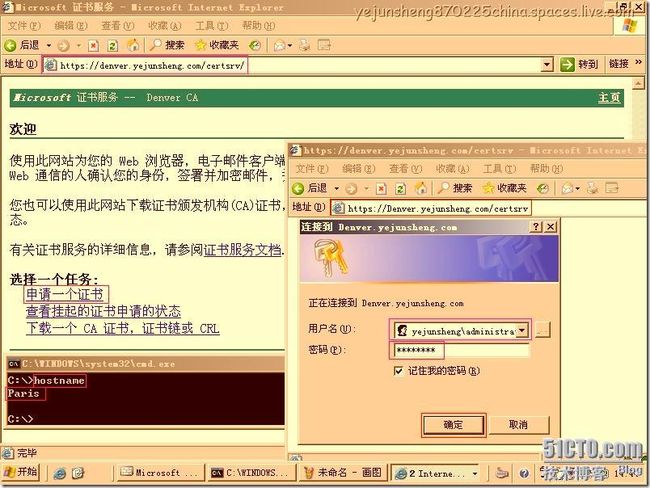Image resolution: width=650 pixels, height=488 pixels.
Task: Expand Links (链接) chevron in main IE
Action: (638, 62)
